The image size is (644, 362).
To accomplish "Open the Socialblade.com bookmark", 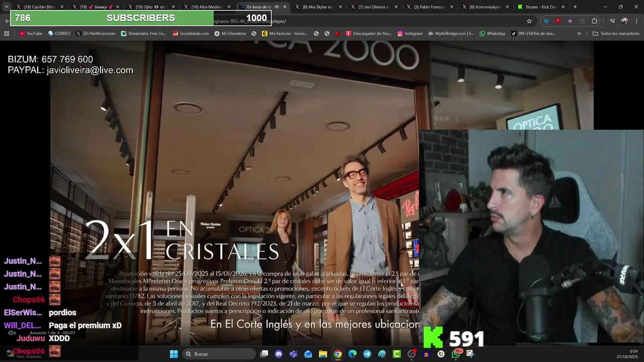I will (x=191, y=34).
